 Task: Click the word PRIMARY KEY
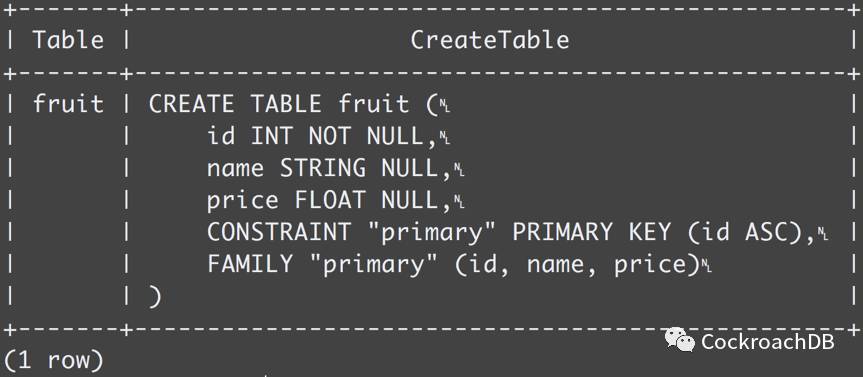tap(592, 232)
